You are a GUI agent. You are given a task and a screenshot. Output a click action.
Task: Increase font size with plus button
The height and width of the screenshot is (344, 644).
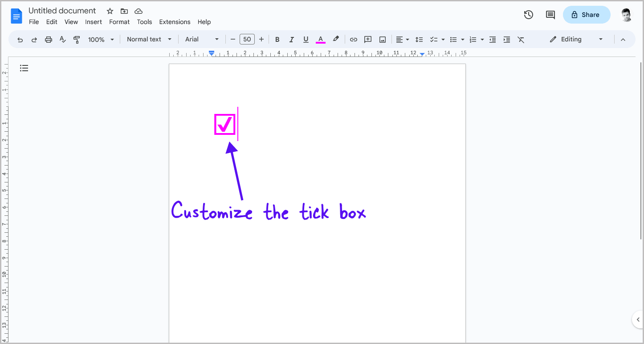coord(261,39)
